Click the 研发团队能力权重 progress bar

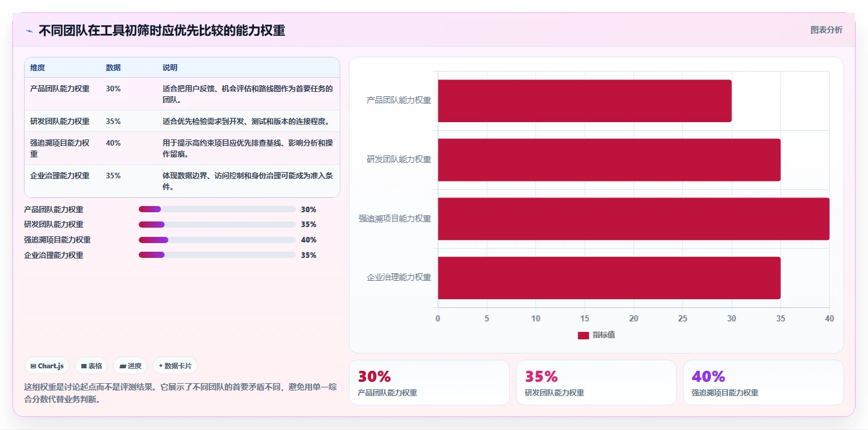218,225
